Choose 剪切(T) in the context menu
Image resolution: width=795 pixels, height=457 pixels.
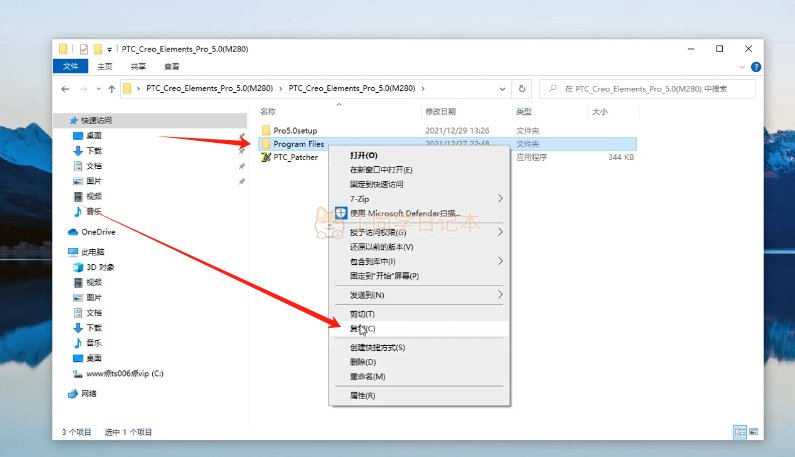click(362, 314)
